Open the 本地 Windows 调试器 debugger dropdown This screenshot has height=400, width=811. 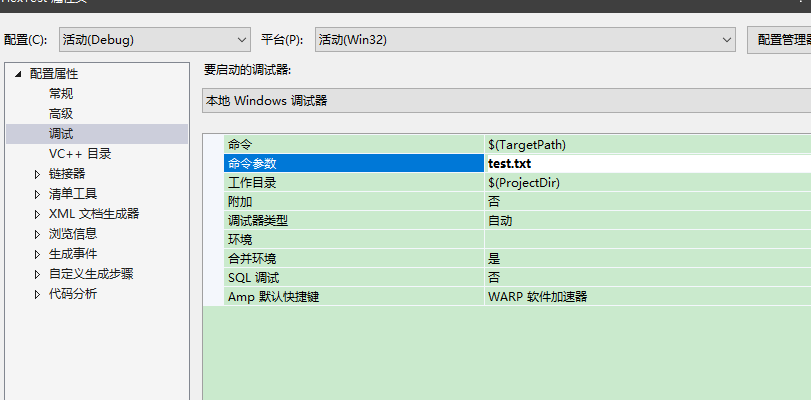(x=505, y=101)
